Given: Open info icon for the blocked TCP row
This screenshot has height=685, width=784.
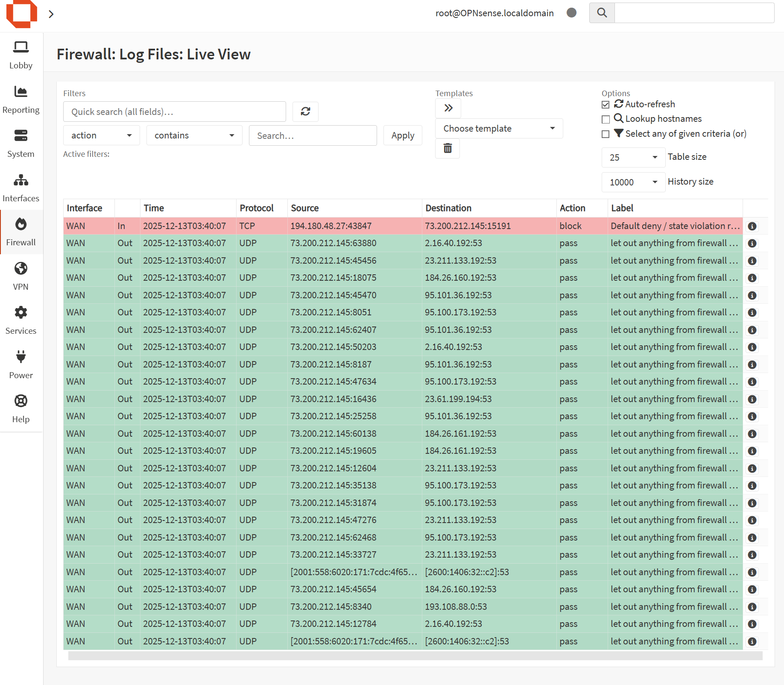Looking at the screenshot, I should click(x=752, y=226).
